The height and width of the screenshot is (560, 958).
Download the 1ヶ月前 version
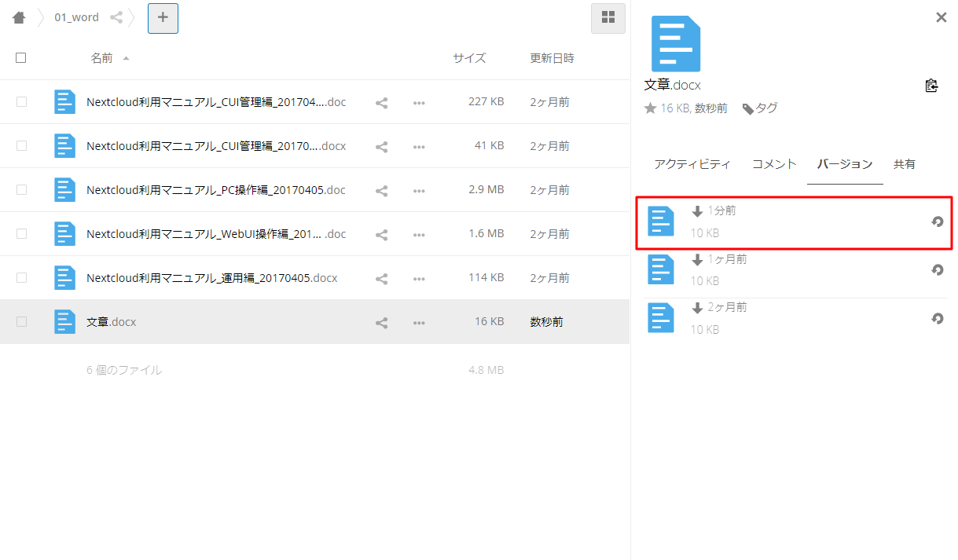697,259
